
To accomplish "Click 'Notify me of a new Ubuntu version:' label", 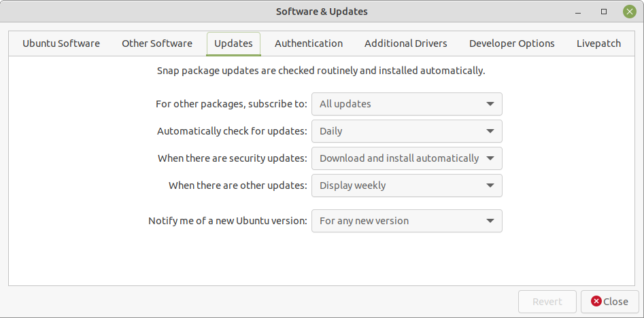I will click(228, 221).
